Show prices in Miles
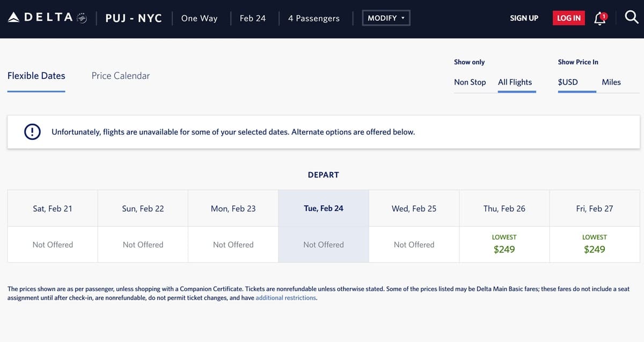This screenshot has height=342, width=644. [x=611, y=82]
